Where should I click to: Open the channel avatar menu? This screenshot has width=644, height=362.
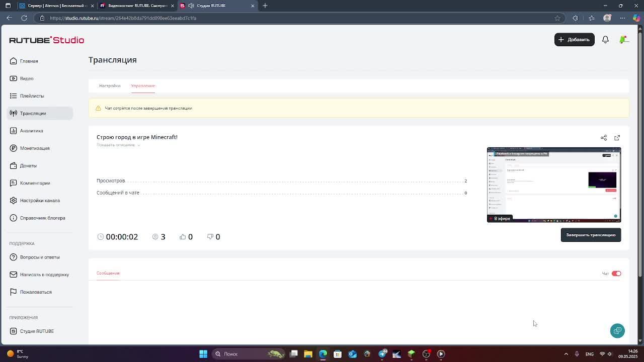click(624, 39)
